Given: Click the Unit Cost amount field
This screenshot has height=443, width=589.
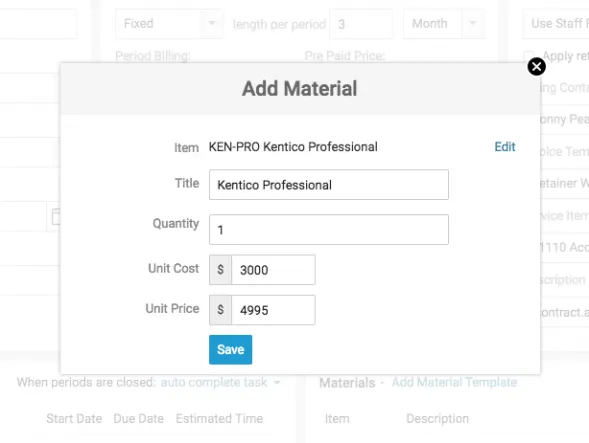Looking at the screenshot, I should (x=273, y=270).
